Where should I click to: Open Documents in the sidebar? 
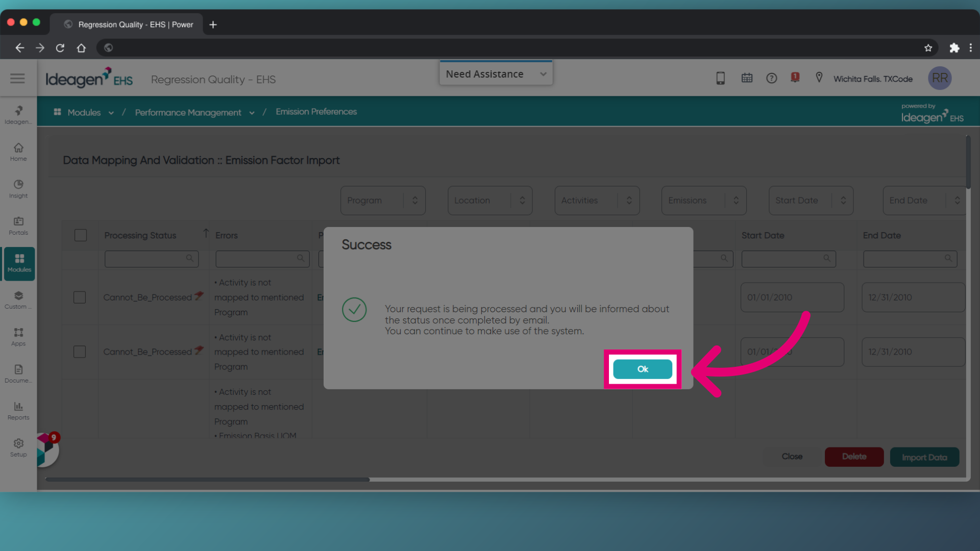click(x=18, y=374)
